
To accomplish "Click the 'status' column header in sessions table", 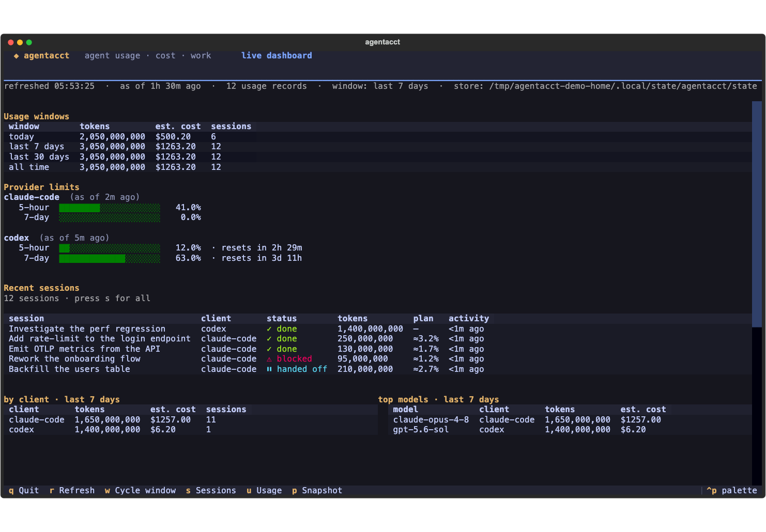I will pyautogui.click(x=282, y=319).
